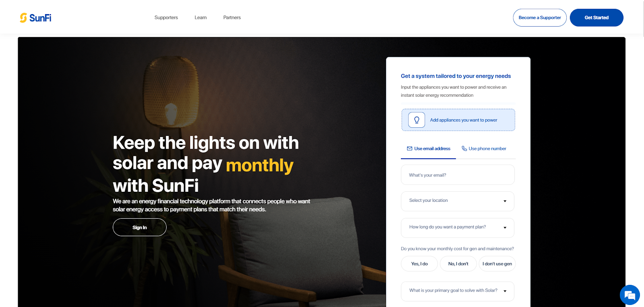Click the lightbulb icon in appliances box
The image size is (644, 307).
(417, 120)
